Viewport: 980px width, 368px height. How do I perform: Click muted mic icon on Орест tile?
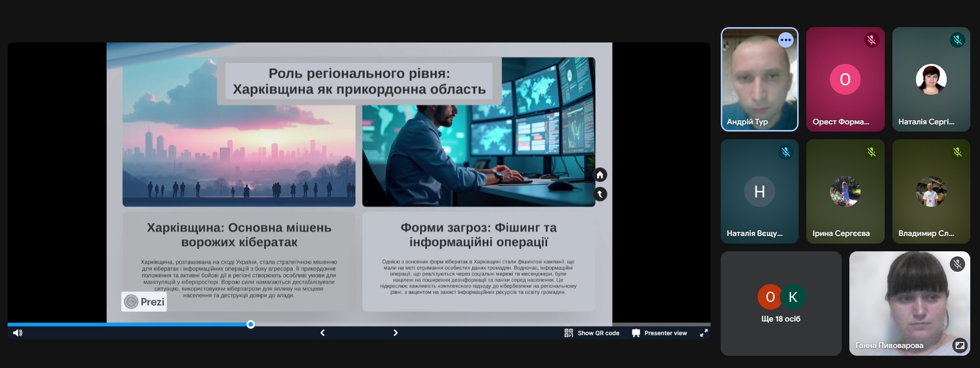(x=871, y=40)
